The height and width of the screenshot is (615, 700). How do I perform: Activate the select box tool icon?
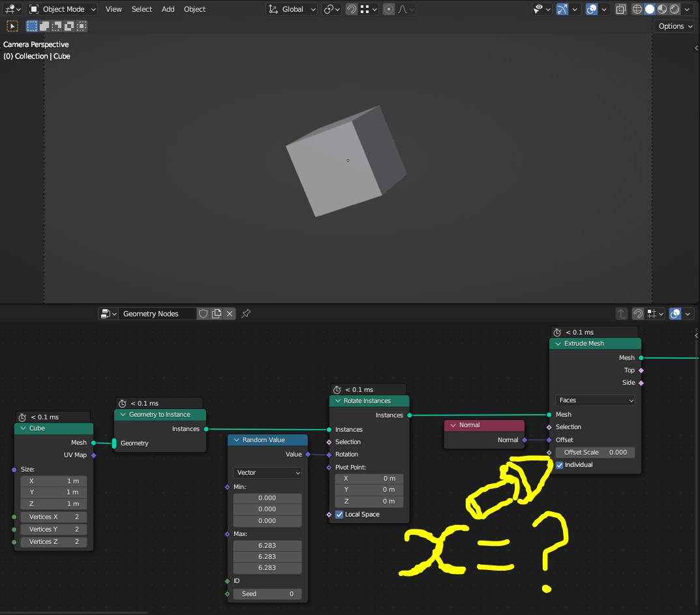coord(12,26)
